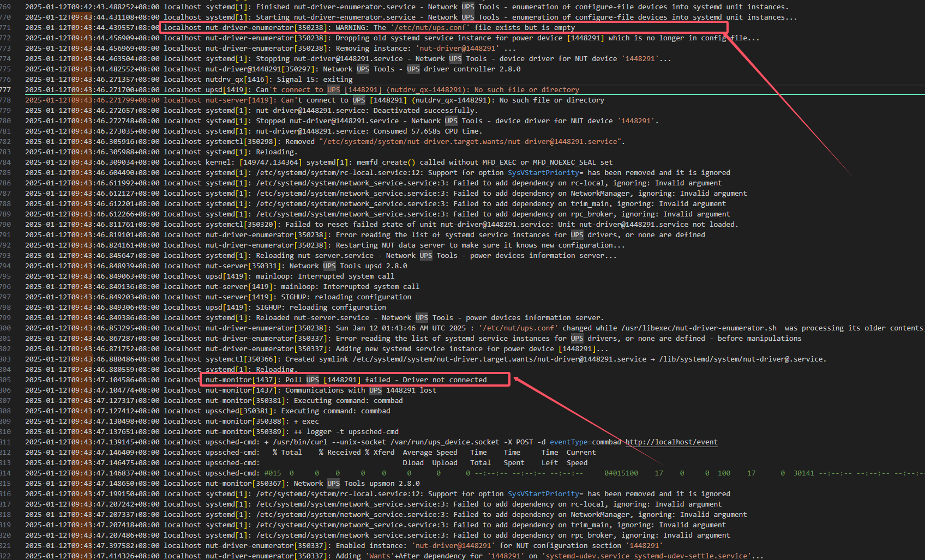Select the "Removing instance: 'nut-driver@1448291'" line
This screenshot has width=925, height=560.
(271, 49)
